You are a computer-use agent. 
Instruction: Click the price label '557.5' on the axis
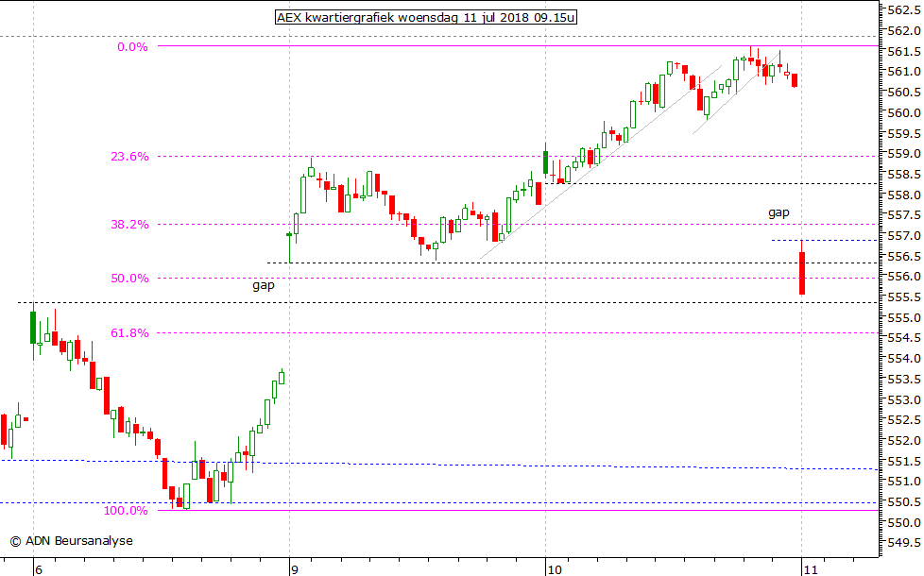[x=904, y=215]
